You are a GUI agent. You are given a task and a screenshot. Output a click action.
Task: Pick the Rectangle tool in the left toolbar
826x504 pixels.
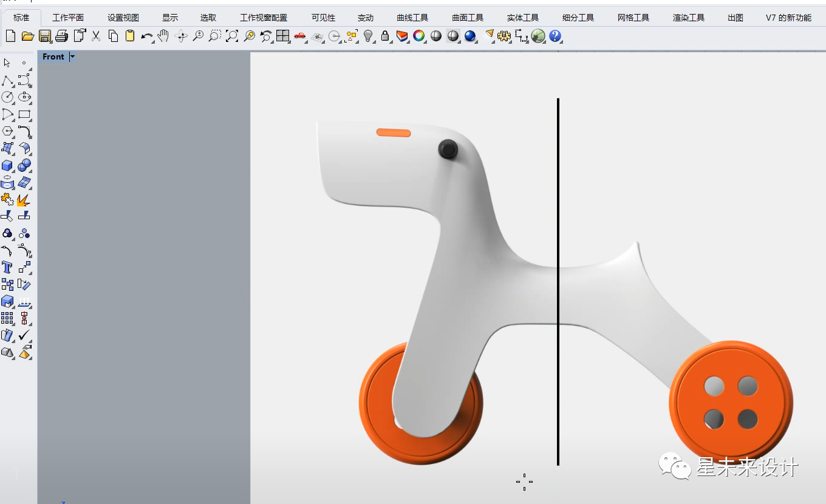coord(24,114)
